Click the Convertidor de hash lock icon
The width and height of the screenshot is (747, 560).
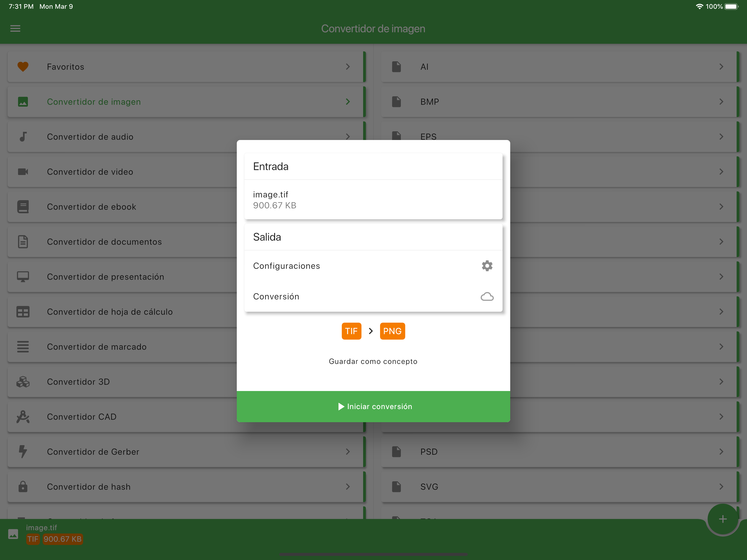coord(23,487)
